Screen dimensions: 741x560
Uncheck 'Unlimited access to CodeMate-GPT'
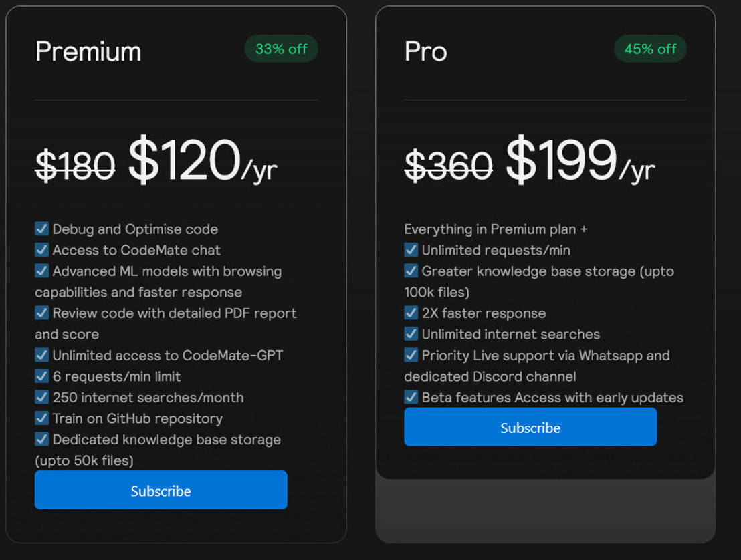41,355
